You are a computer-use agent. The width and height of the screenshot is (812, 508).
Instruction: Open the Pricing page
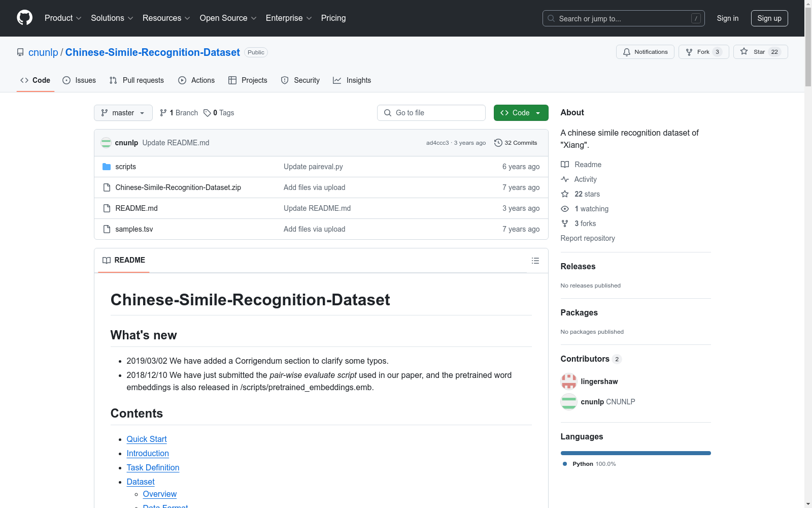(x=333, y=18)
